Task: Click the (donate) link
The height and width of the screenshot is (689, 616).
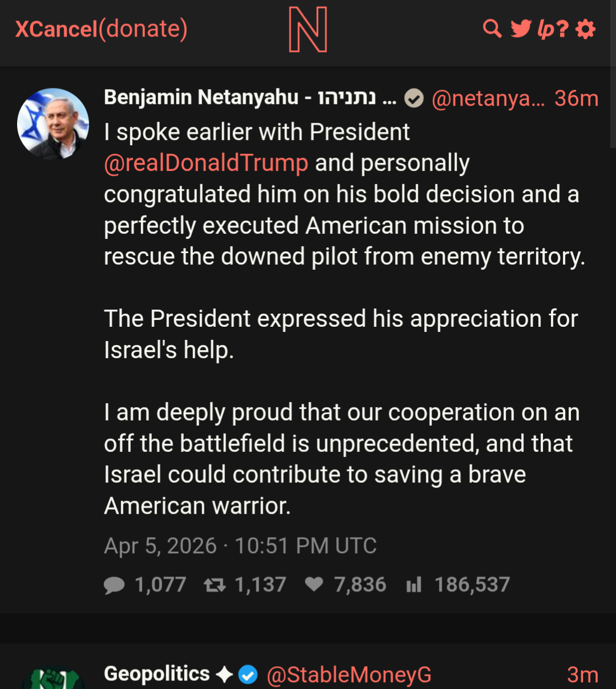Action: click(x=143, y=29)
